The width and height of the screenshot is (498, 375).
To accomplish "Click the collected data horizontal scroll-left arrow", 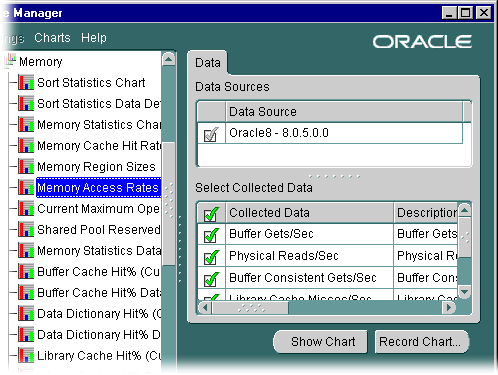I will [205, 307].
